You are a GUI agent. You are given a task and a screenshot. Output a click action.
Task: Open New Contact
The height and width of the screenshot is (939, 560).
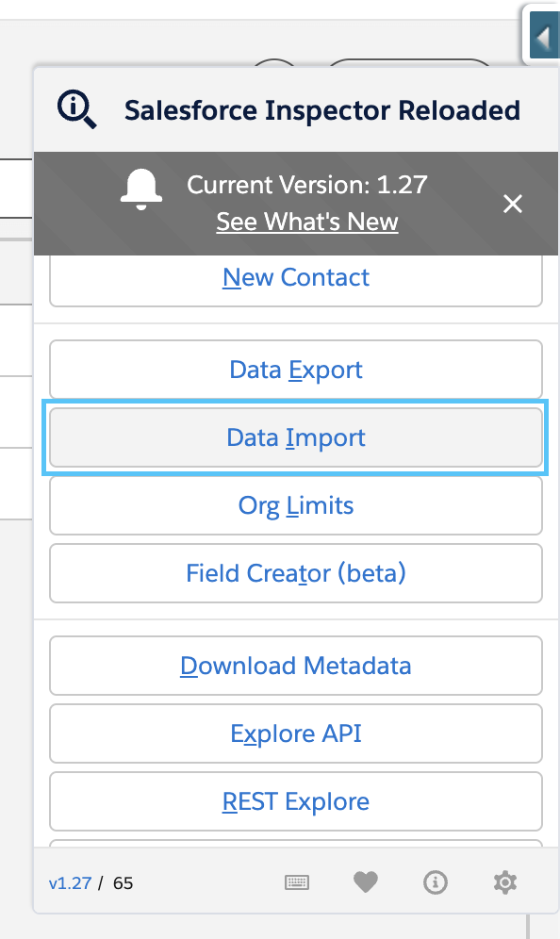click(296, 278)
